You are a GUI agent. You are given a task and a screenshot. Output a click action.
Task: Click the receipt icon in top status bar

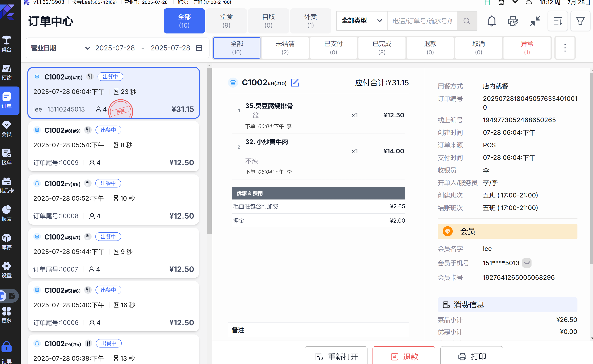tap(487, 3)
